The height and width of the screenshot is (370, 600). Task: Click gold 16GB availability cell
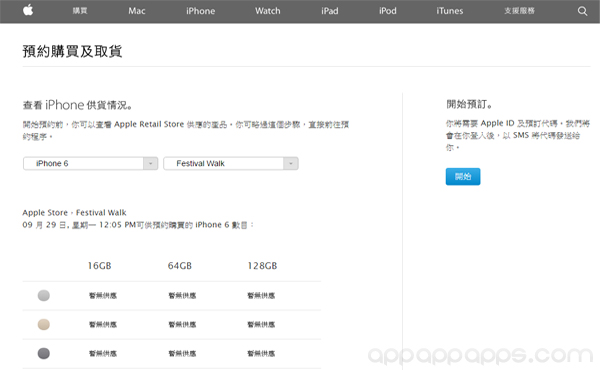(103, 324)
